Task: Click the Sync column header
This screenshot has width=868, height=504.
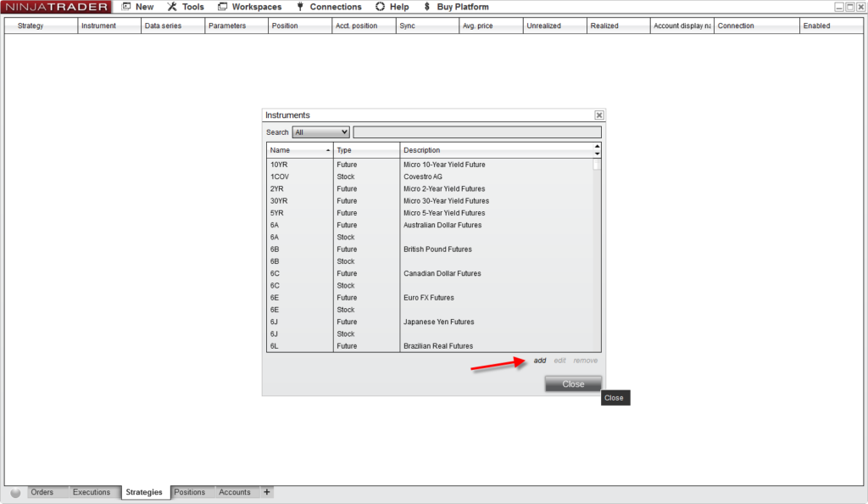Action: coord(427,25)
